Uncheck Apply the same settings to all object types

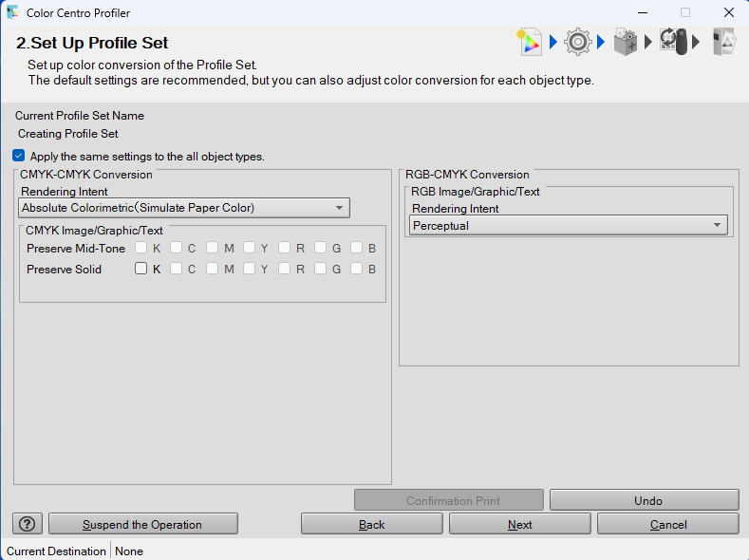(x=19, y=156)
